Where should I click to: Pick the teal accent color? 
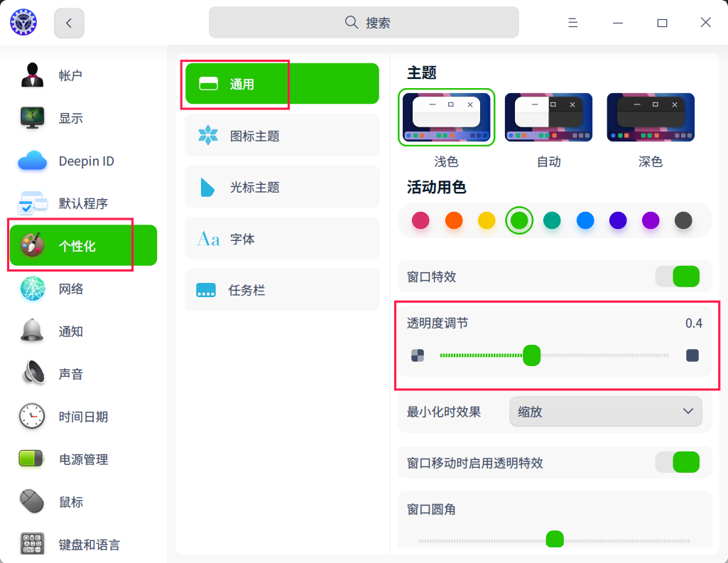(552, 220)
